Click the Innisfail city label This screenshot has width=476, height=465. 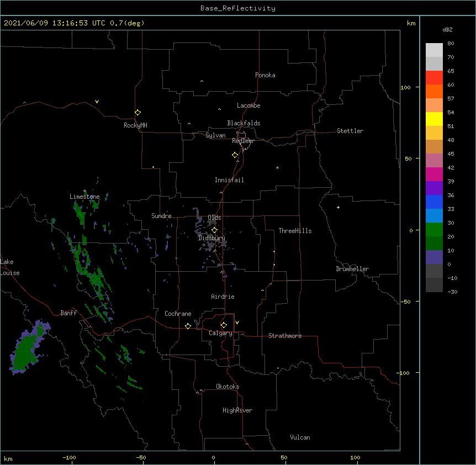pyautogui.click(x=229, y=180)
